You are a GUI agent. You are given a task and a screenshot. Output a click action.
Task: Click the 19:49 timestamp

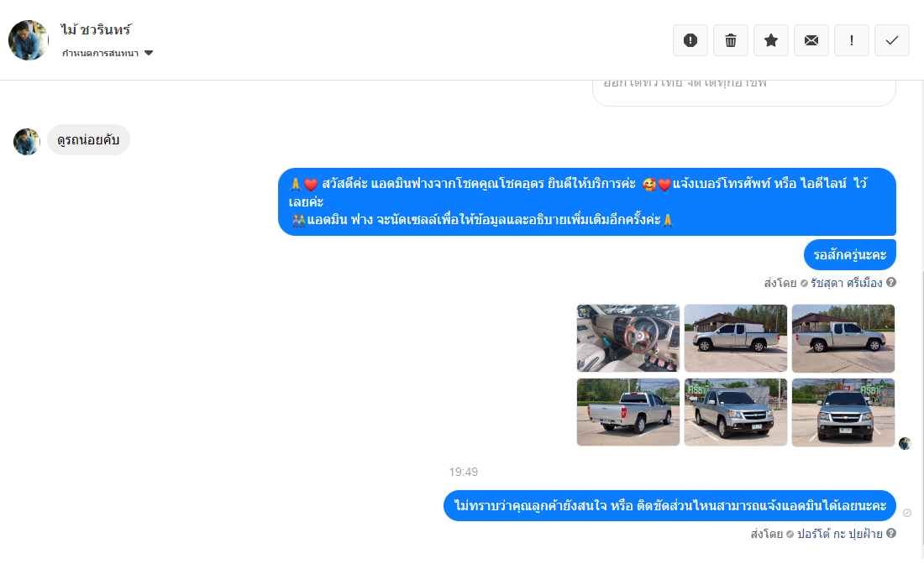[463, 472]
